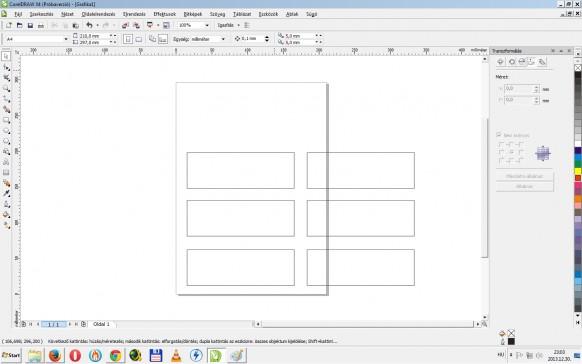Click the Export icon in the toolbar
Screen dimensions: 582x364
pyautogui.click(x=136, y=25)
